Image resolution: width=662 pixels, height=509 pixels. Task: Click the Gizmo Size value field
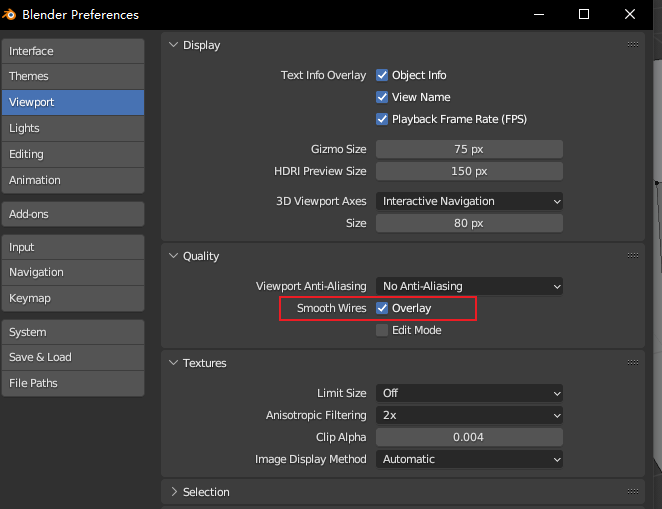[469, 149]
